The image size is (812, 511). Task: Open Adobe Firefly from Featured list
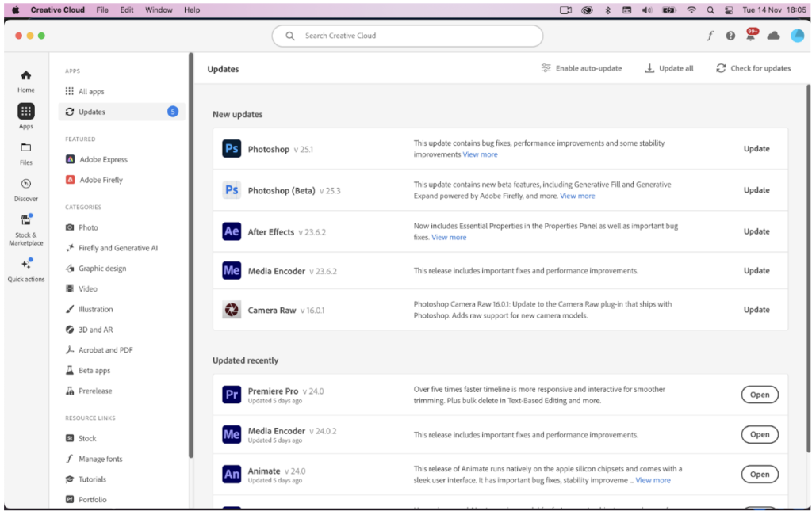point(94,180)
